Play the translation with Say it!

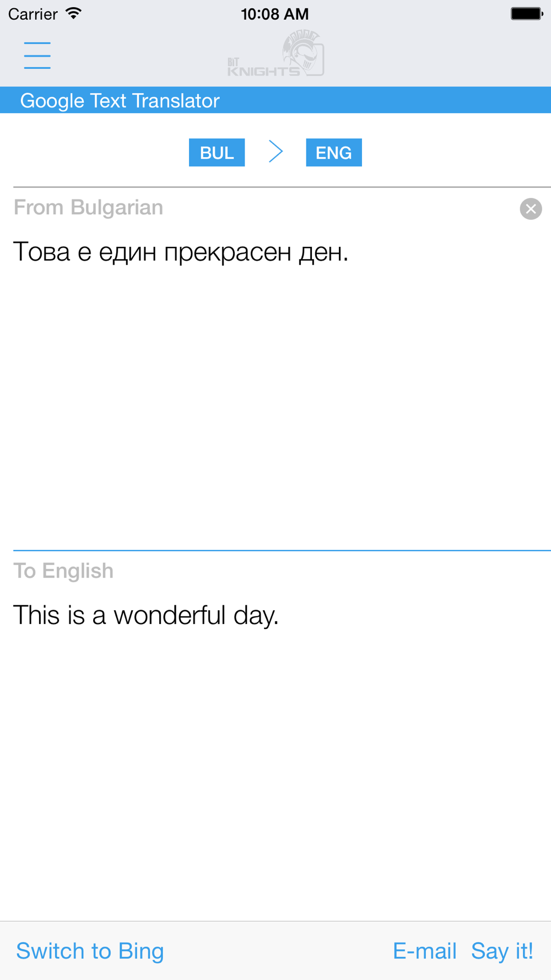coord(502,951)
